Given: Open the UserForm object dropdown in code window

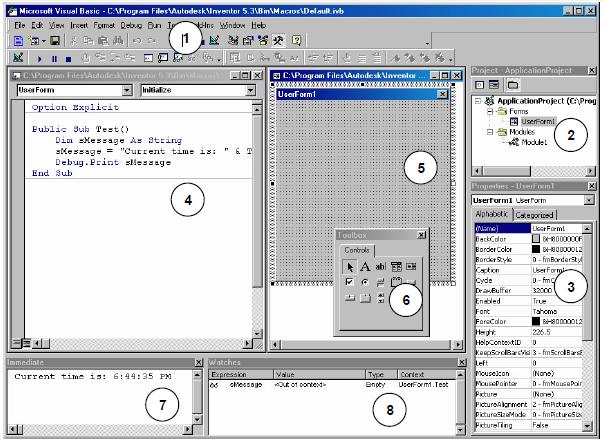Looking at the screenshot, I should (x=127, y=90).
